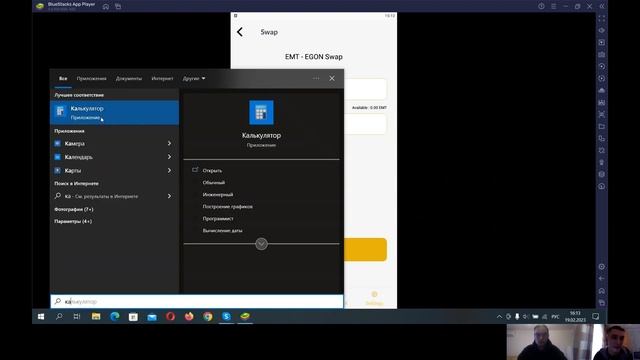
Task: Show Фотографии (7+) results
Action: [x=74, y=209]
